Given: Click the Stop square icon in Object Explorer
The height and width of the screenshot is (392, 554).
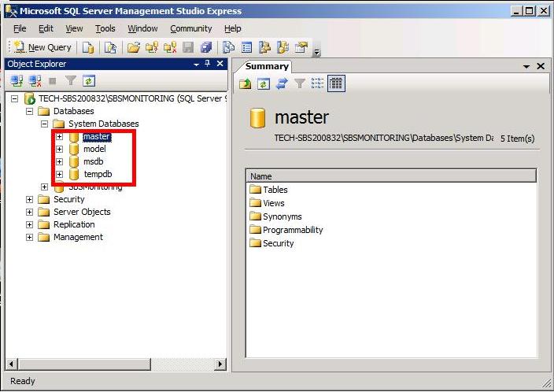Looking at the screenshot, I should point(53,81).
